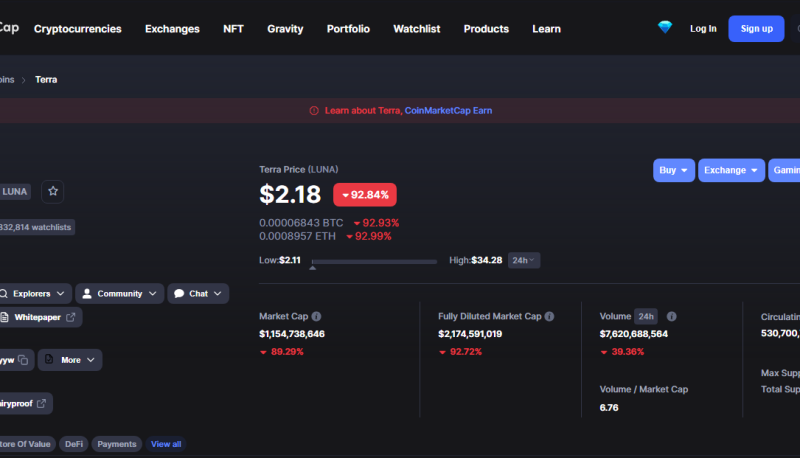Screen dimensions: 800x458
Task: Copy contract address with copy icon
Action: (23, 360)
